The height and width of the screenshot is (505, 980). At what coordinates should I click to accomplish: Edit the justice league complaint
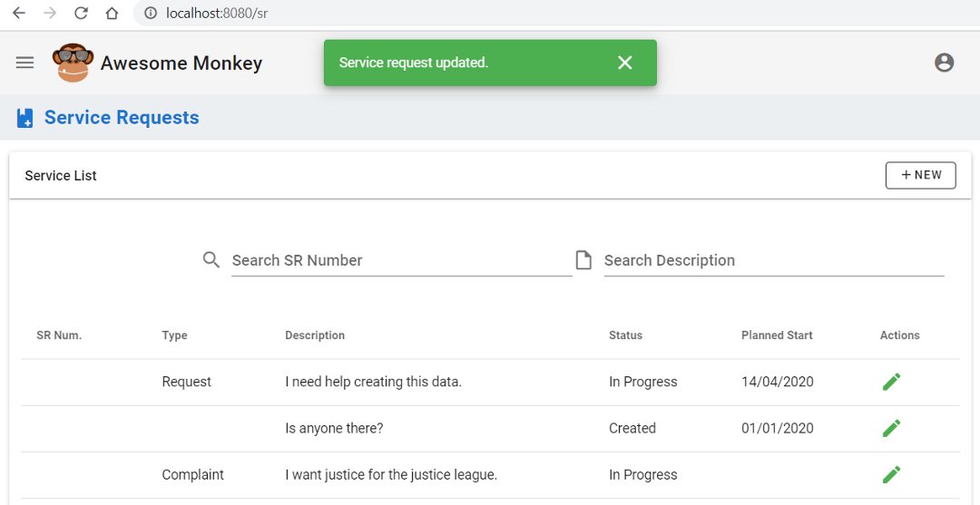point(891,474)
